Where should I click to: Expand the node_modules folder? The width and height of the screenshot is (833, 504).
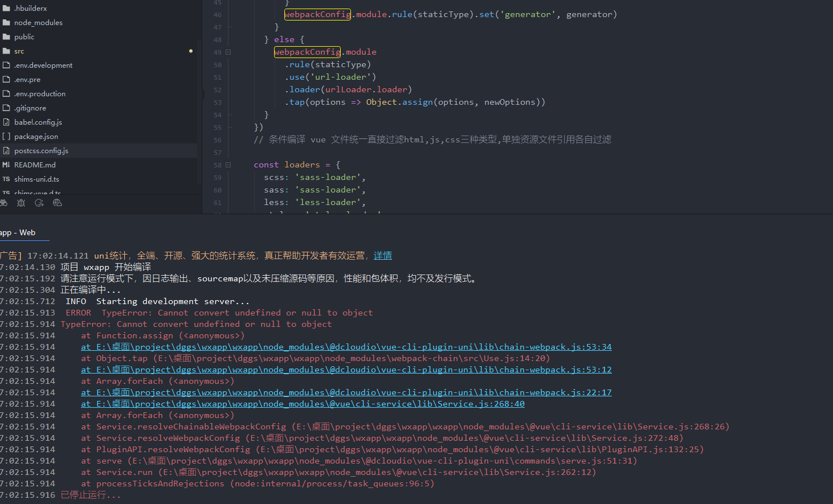(x=38, y=22)
